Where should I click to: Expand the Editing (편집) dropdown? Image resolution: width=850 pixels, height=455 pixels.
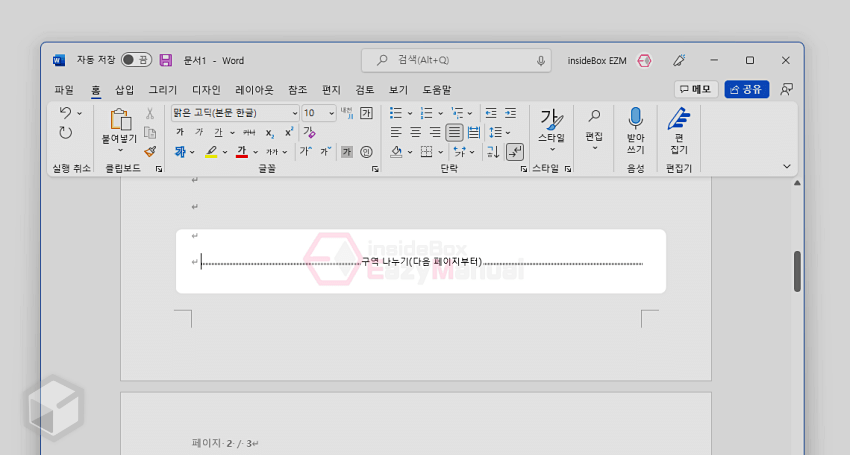click(595, 148)
